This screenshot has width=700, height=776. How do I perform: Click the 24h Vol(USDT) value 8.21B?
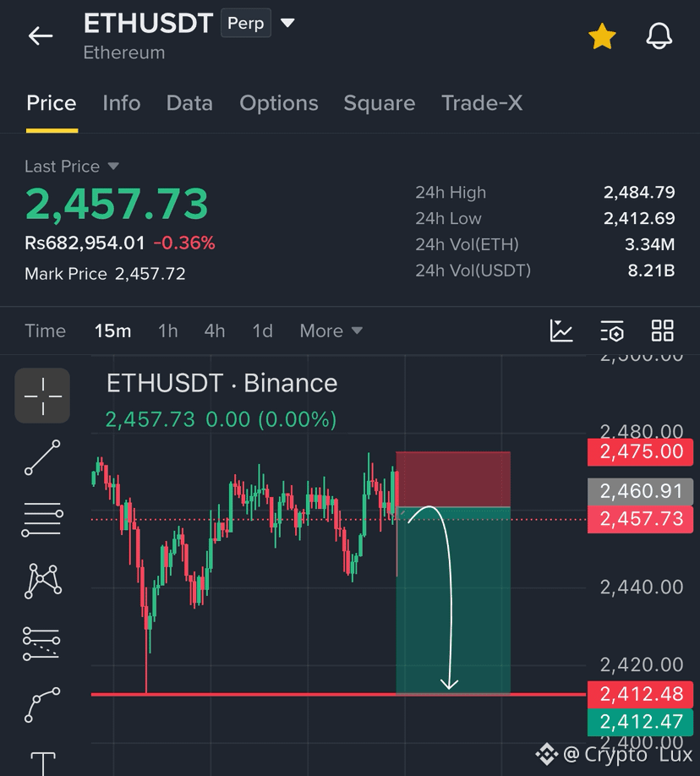(651, 271)
